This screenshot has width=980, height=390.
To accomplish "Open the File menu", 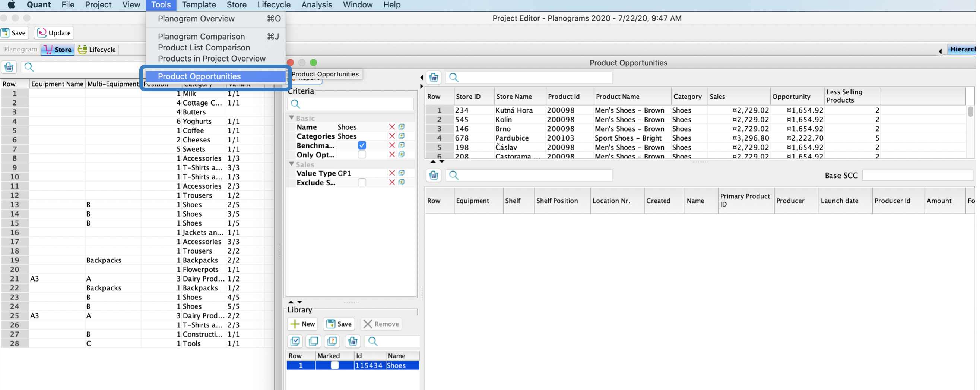I will point(68,5).
